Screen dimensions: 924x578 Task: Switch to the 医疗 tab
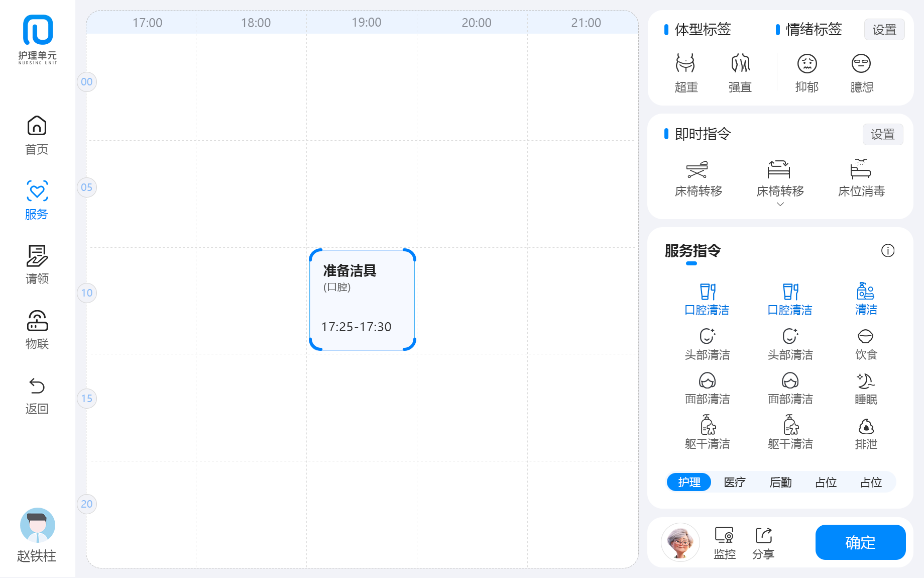pos(735,482)
